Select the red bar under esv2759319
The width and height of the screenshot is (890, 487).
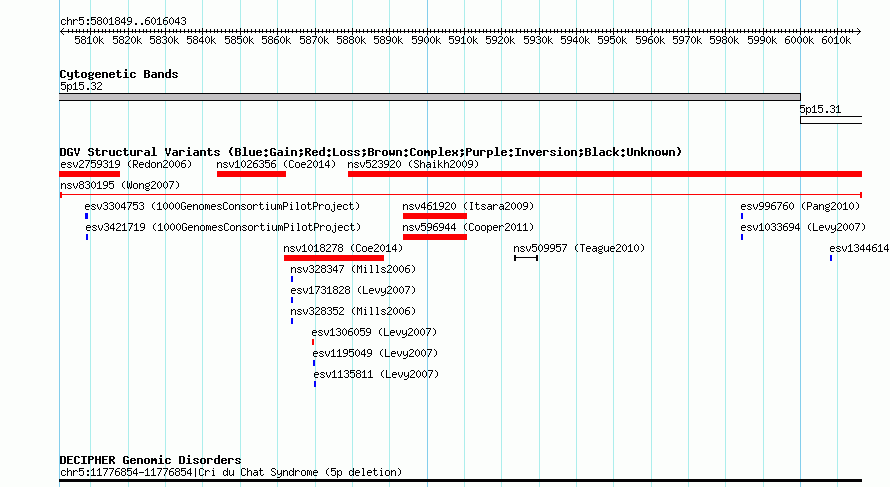[90, 174]
